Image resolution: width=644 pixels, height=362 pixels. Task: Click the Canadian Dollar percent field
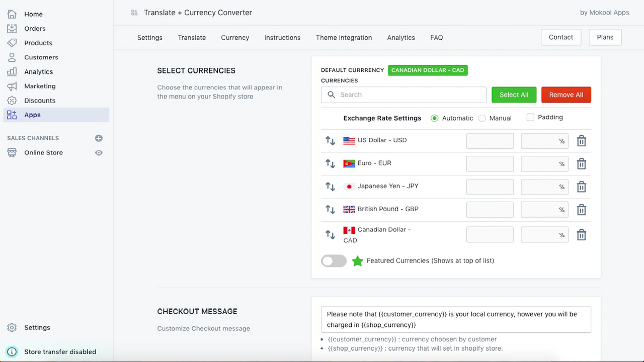(x=544, y=234)
